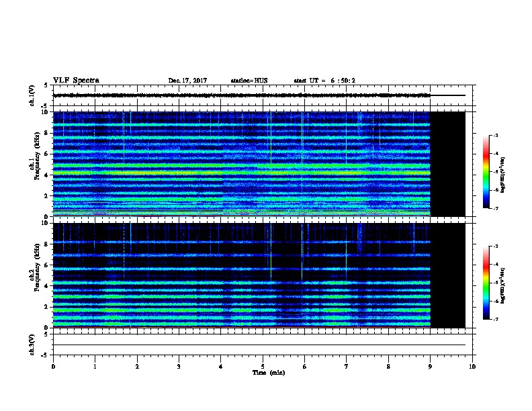
Task: Click the ch.2 frequency axis "4" tick label
Action: click(46, 286)
